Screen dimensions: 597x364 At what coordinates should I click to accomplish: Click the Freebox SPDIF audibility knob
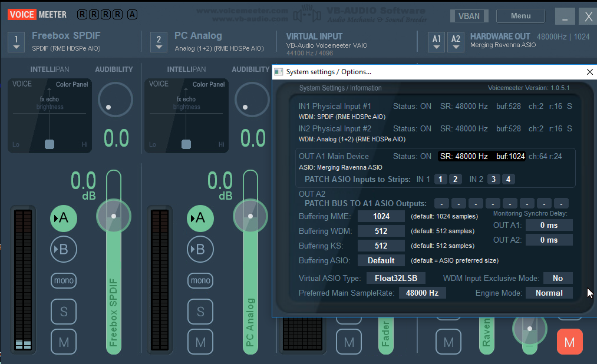(116, 100)
